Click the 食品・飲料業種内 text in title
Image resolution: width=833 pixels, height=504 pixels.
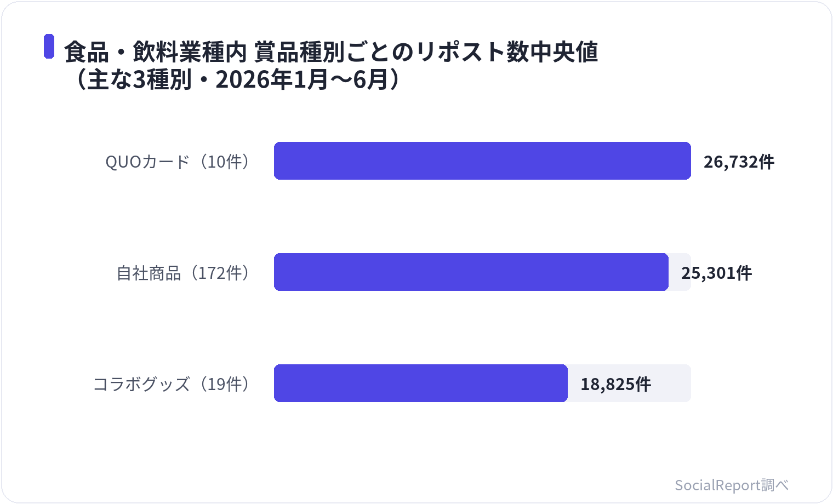click(156, 53)
